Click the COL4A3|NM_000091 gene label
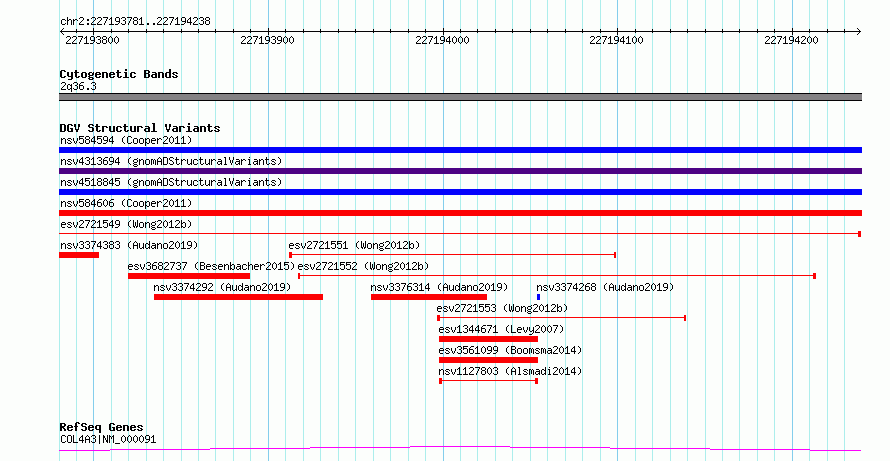The image size is (890, 461). [108, 439]
